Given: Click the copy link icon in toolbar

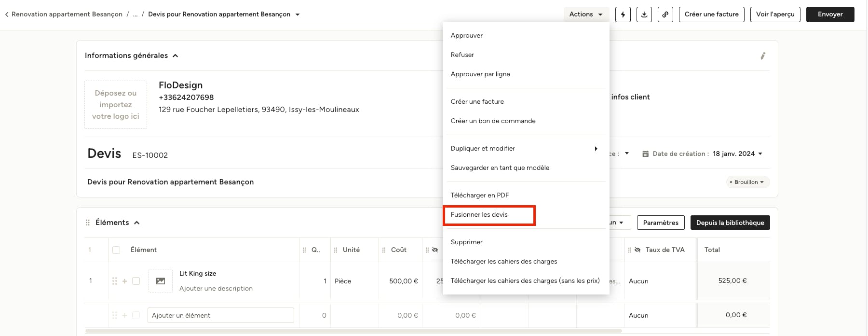Looking at the screenshot, I should click(x=665, y=14).
